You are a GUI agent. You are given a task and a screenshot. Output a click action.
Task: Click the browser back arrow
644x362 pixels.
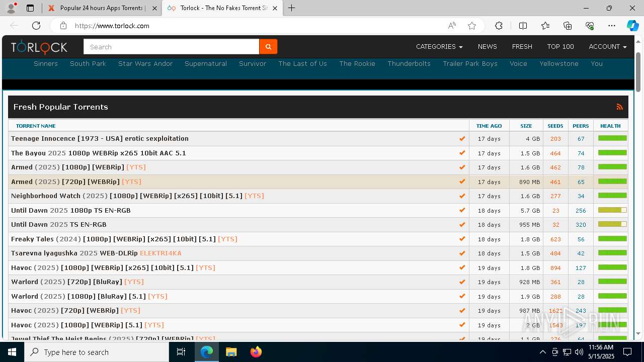tap(14, 26)
